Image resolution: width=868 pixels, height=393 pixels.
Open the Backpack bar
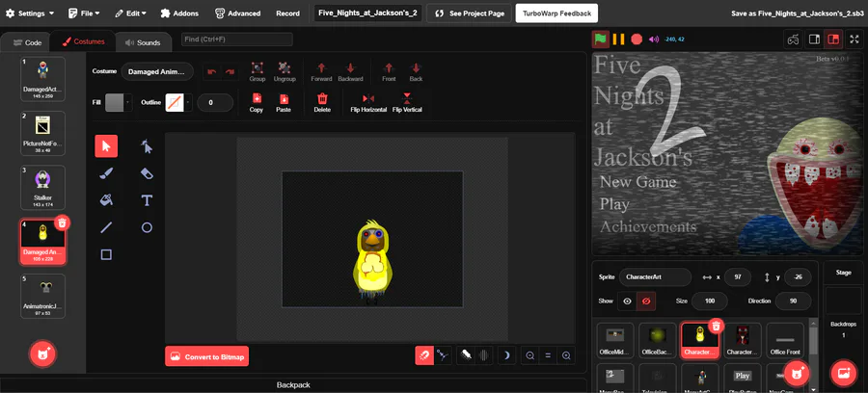pos(293,384)
